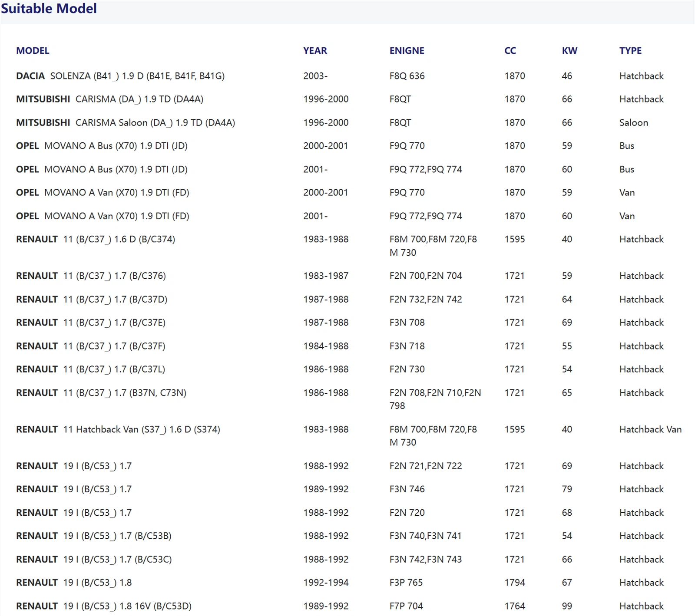Click KW value 68

click(567, 513)
